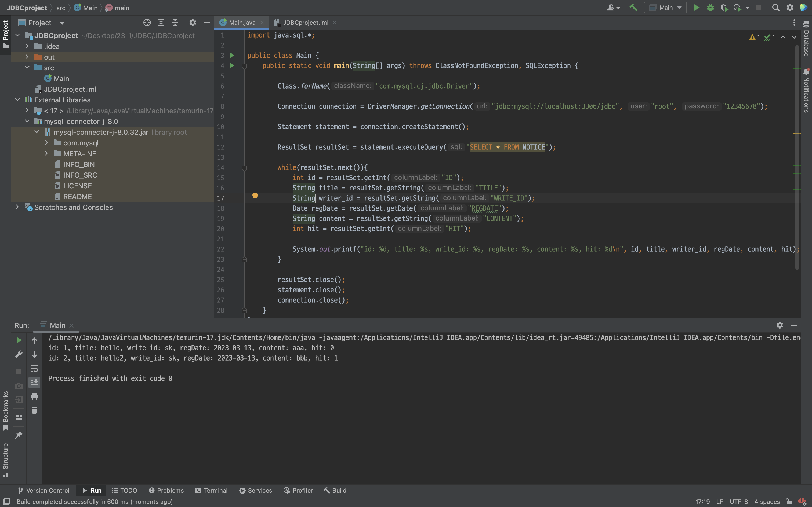The image size is (812, 507).
Task: Clear Run console with trash icon
Action: [x=34, y=410]
